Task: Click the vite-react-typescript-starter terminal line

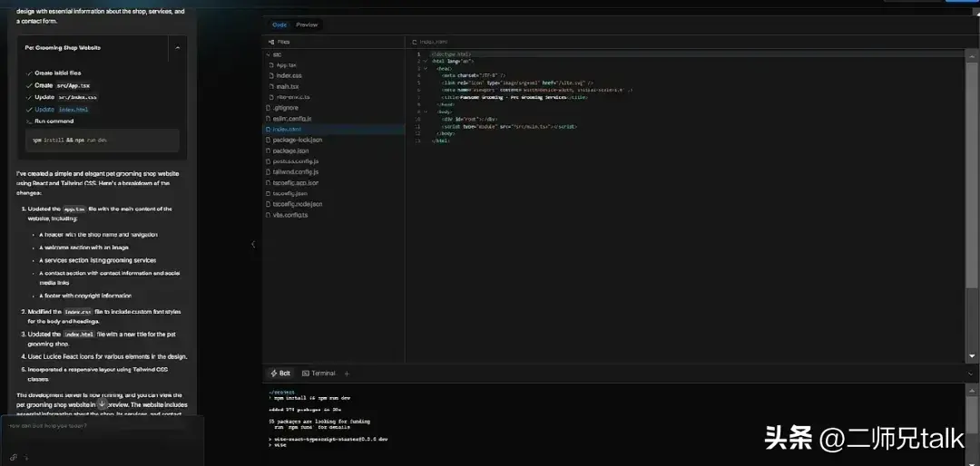Action: [328, 439]
